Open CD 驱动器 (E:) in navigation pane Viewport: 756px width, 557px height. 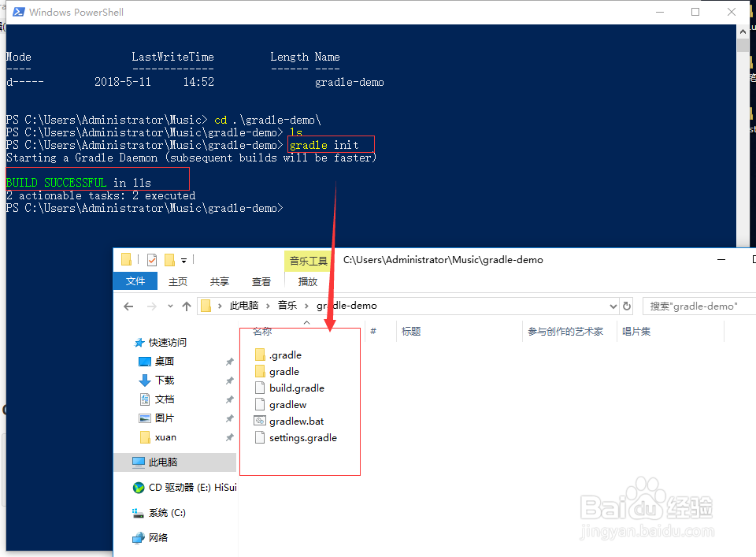(x=184, y=487)
